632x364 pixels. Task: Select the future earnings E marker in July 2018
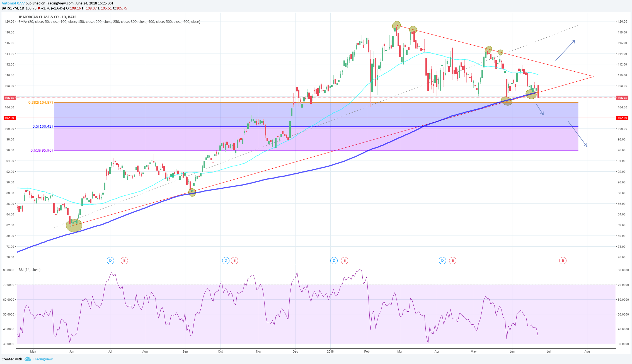click(563, 261)
